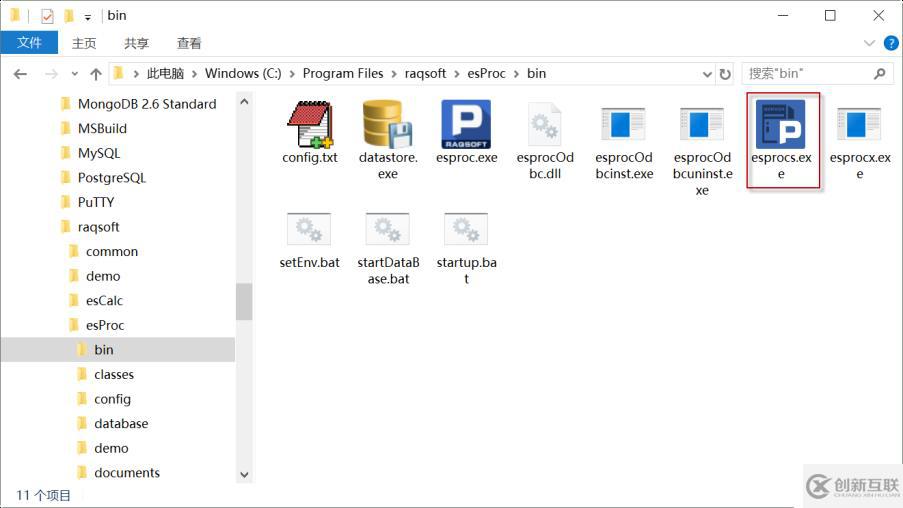Click esProc in the address bar
The height and width of the screenshot is (508, 903).
click(486, 74)
